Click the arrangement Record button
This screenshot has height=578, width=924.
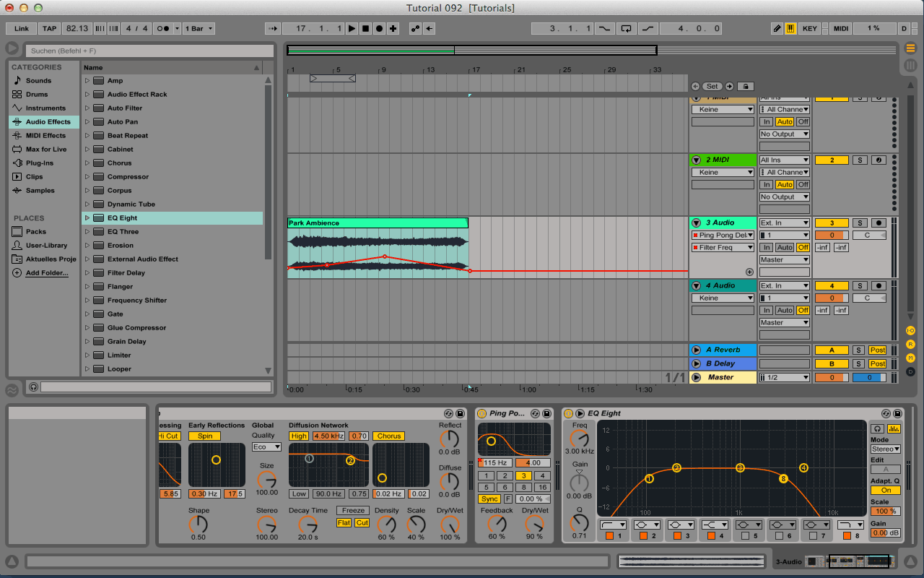click(379, 29)
